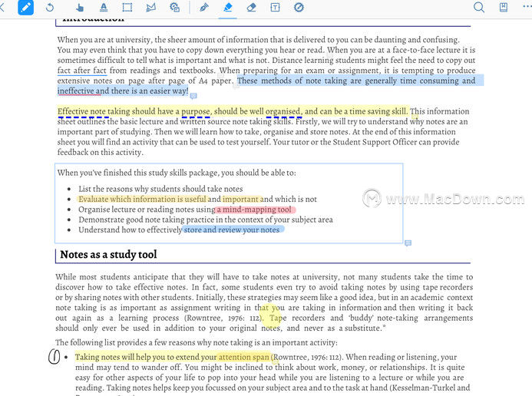Click bullet 'Demonstrate good note taking practice'
This screenshot has width=532, height=396.
(206, 219)
